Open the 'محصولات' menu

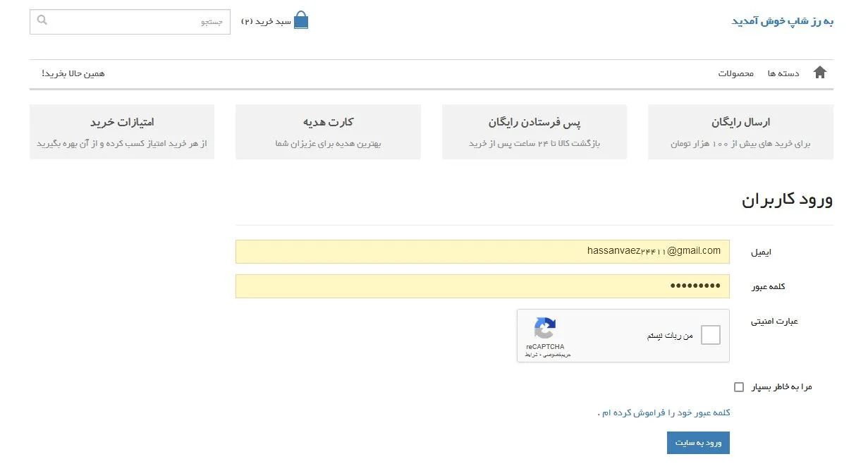[736, 73]
